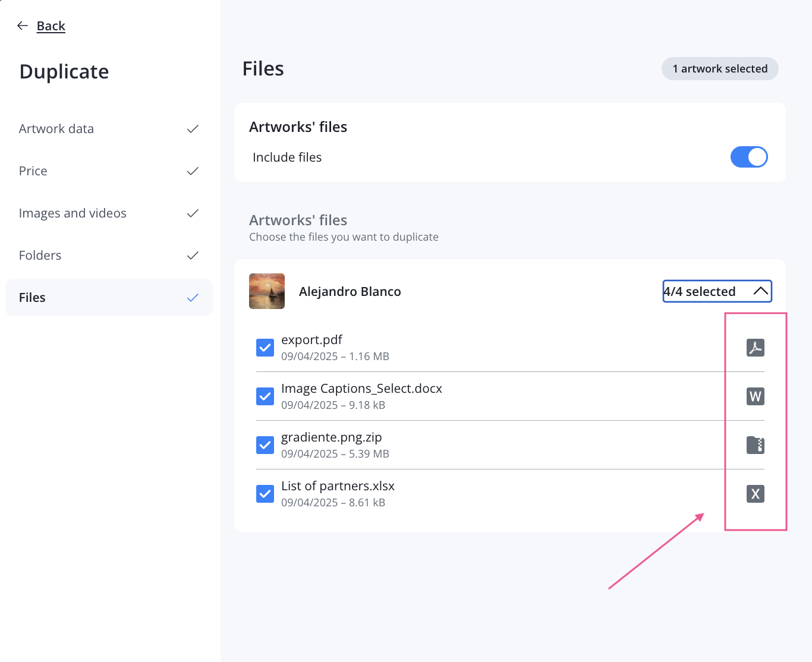Click the checkmark next to Artwork data

coord(193,129)
